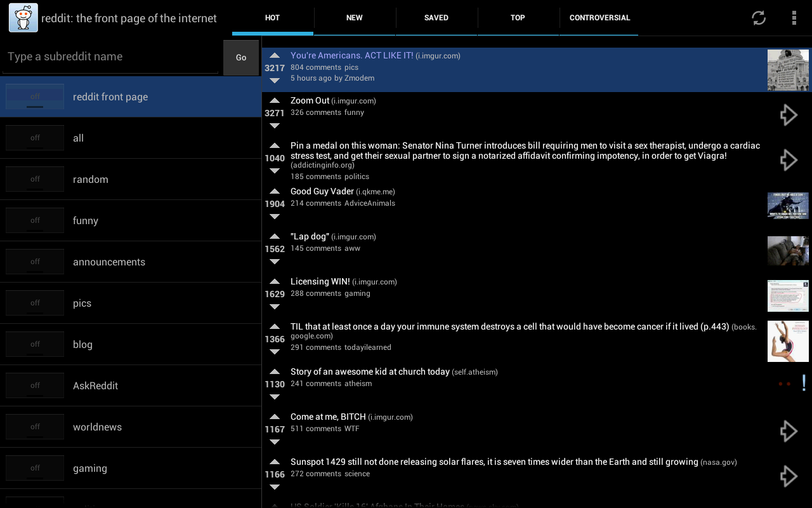Open the three-dot overflow menu
Image resolution: width=812 pixels, height=508 pixels.
click(794, 18)
